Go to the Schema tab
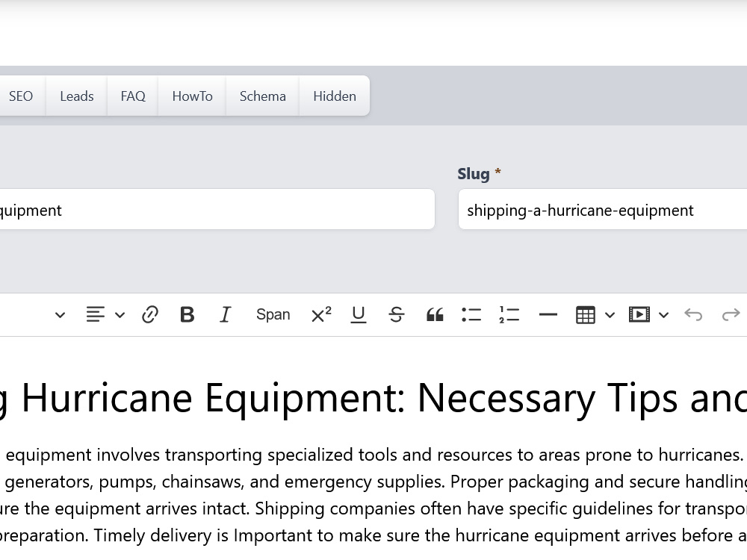The width and height of the screenshot is (747, 560). pos(262,96)
